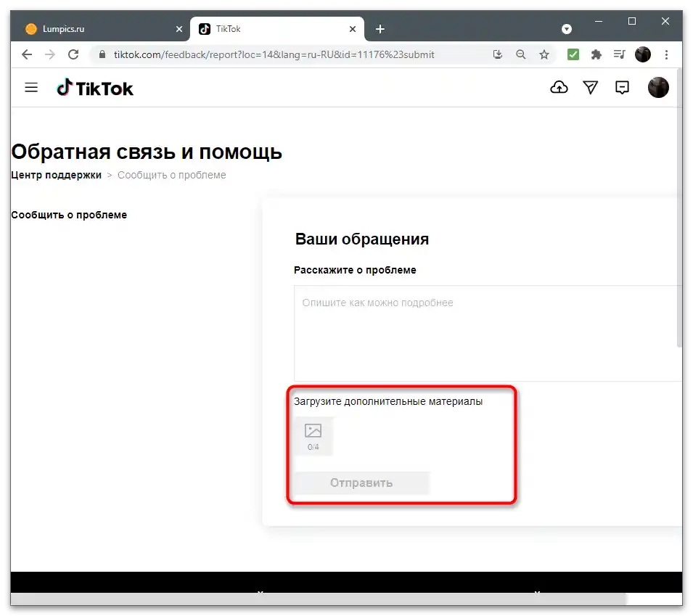
Task: Go back to the previous page
Action: tap(27, 54)
